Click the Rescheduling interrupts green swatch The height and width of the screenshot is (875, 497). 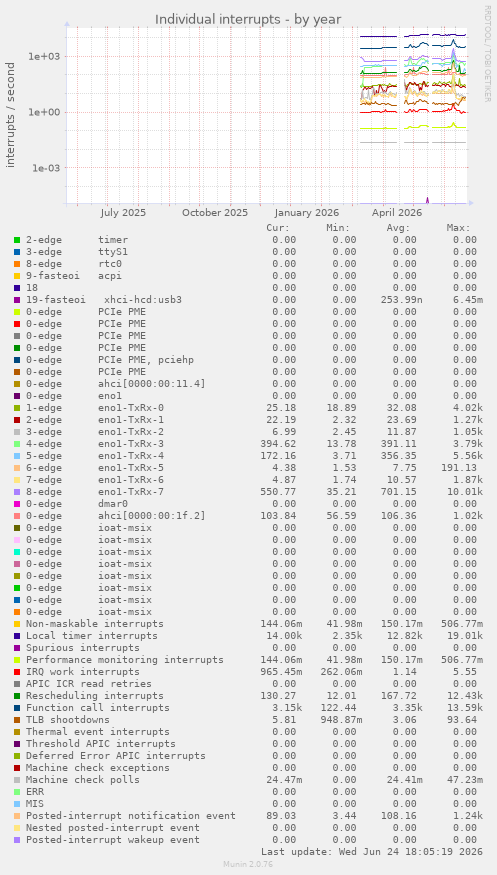(17, 696)
